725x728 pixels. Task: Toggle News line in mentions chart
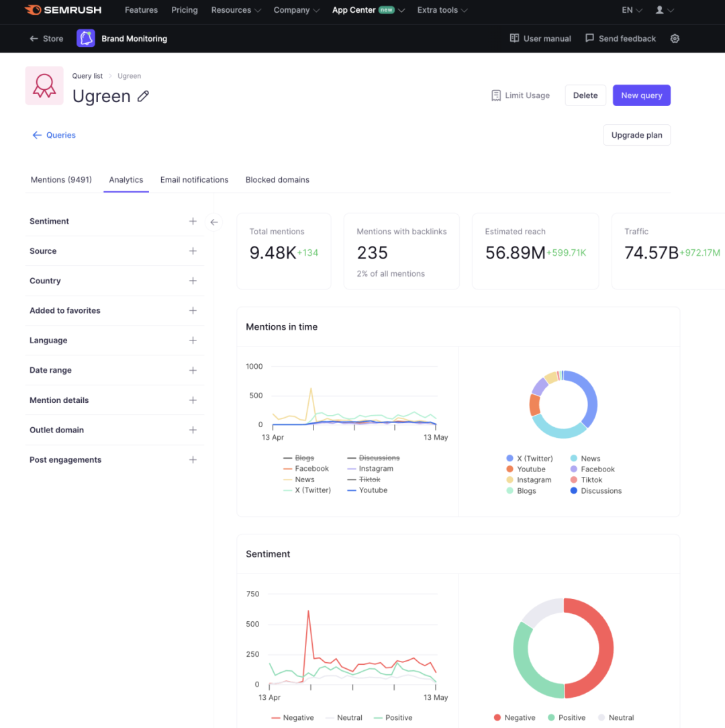(x=299, y=480)
